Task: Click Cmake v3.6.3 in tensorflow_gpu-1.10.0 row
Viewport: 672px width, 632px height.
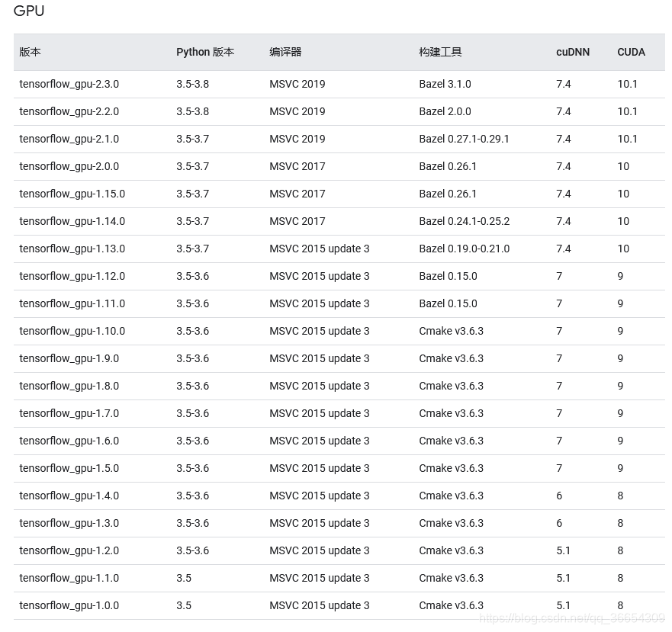Action: (451, 331)
